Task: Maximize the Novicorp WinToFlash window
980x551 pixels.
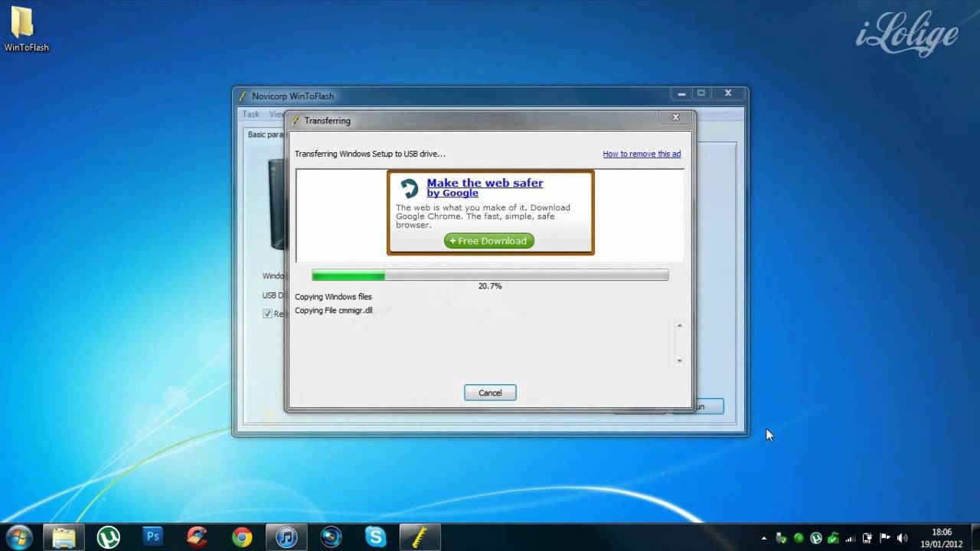Action: coord(701,93)
